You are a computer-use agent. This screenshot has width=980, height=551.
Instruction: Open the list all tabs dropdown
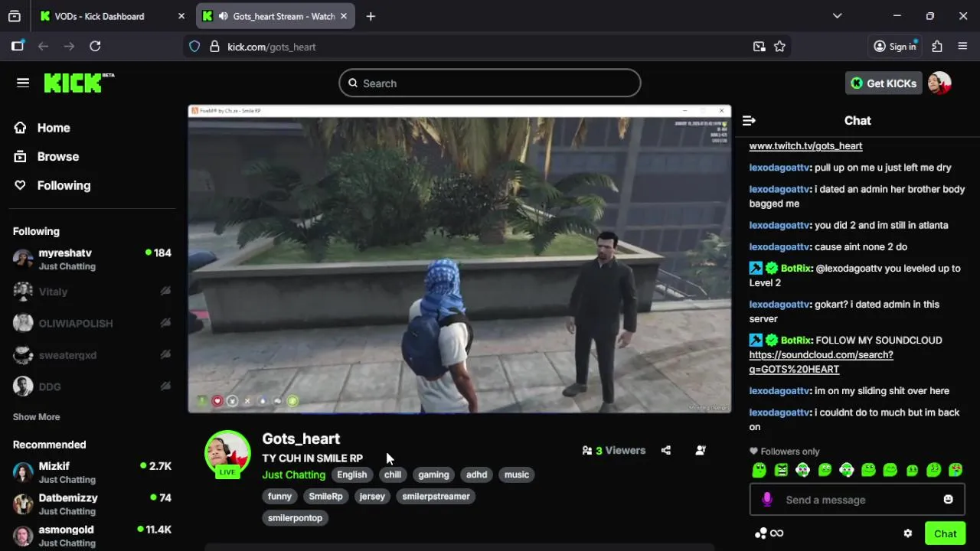pyautogui.click(x=837, y=16)
